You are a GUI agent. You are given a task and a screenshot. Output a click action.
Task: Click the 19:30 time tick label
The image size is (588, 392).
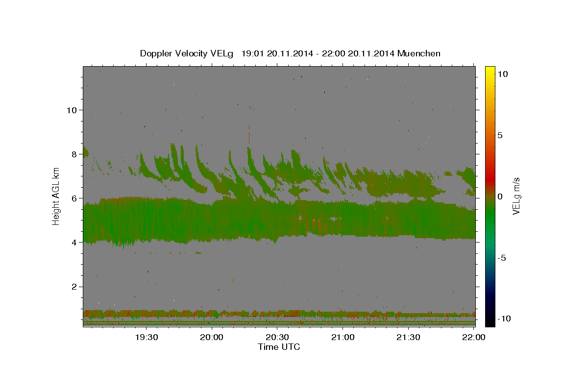146,337
